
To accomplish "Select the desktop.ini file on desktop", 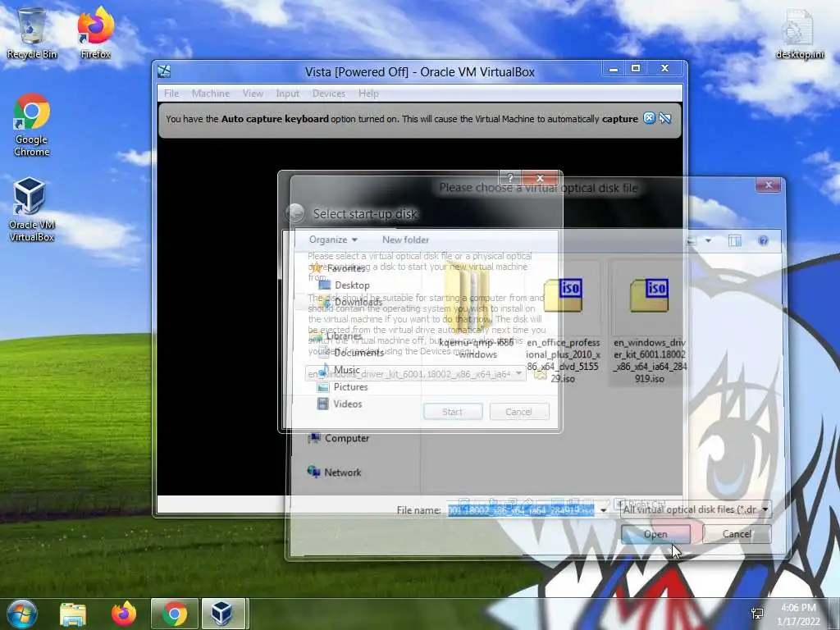I will click(800, 34).
